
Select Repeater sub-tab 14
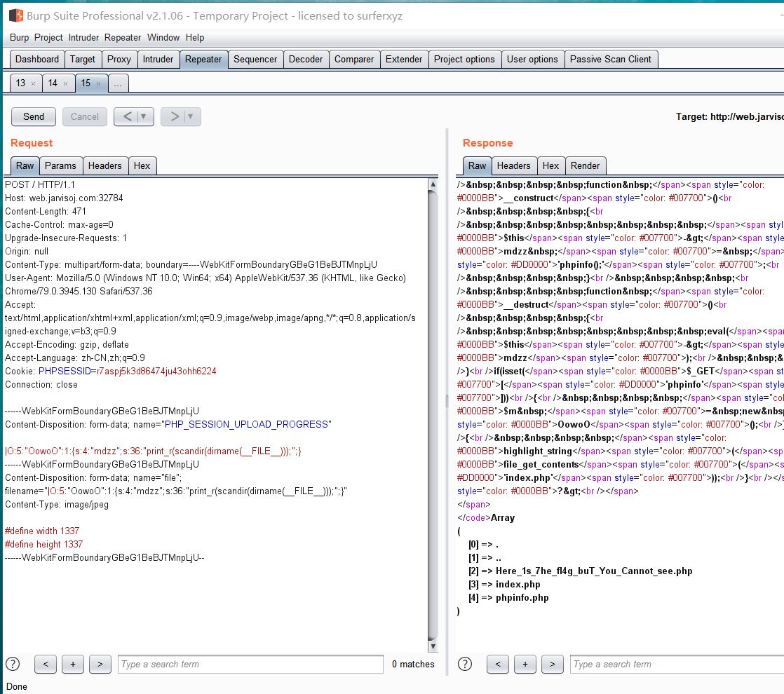(x=53, y=83)
